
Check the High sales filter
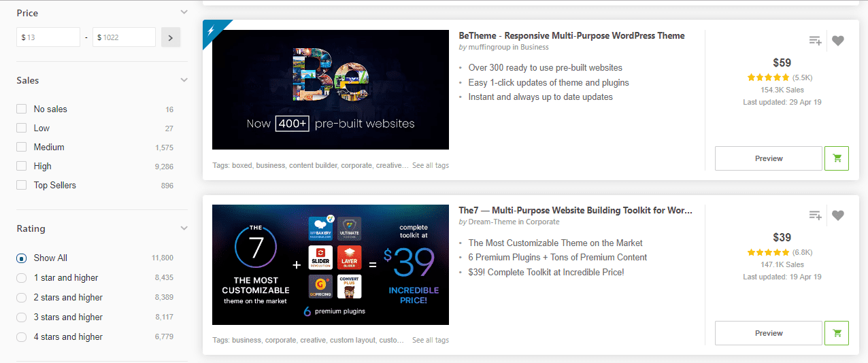22,166
